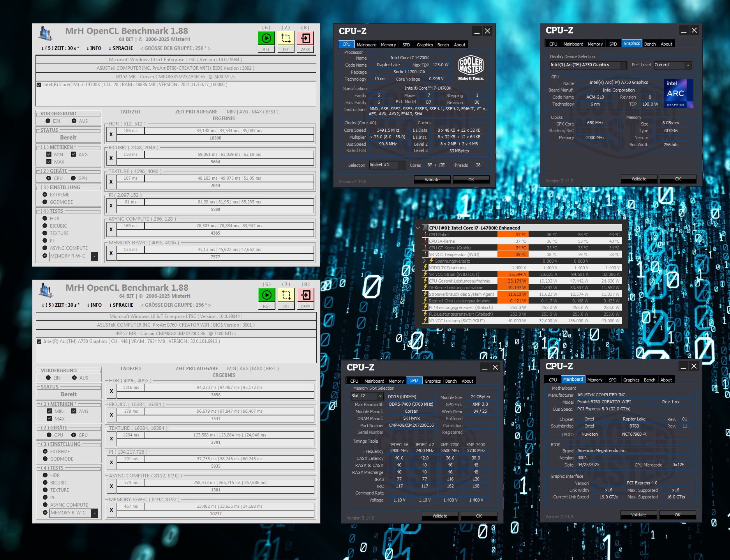
Task: Click the green RST run icon in bottom benchmark window
Action: pyautogui.click(x=266, y=295)
